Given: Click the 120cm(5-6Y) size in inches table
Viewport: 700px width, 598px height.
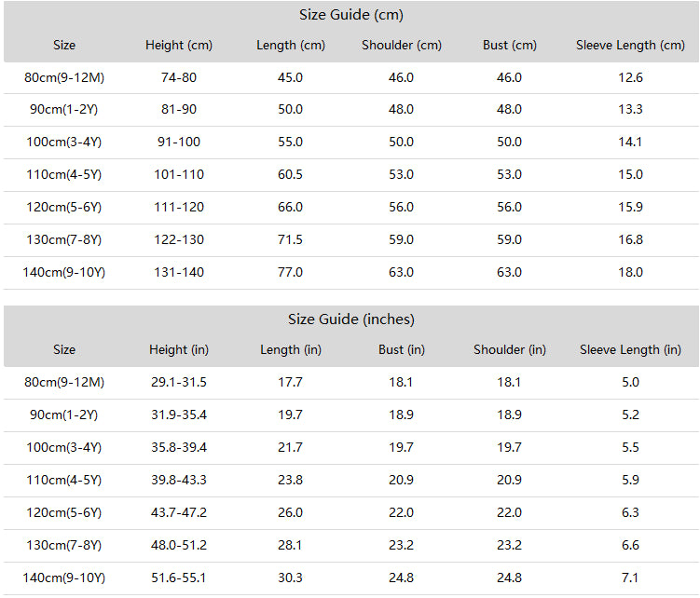Looking at the screenshot, I should coord(63,512).
